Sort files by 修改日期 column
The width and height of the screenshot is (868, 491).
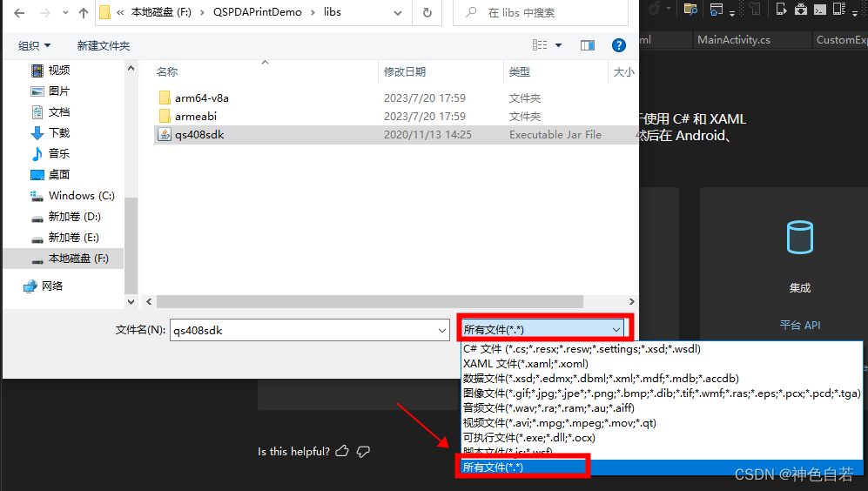tap(405, 72)
